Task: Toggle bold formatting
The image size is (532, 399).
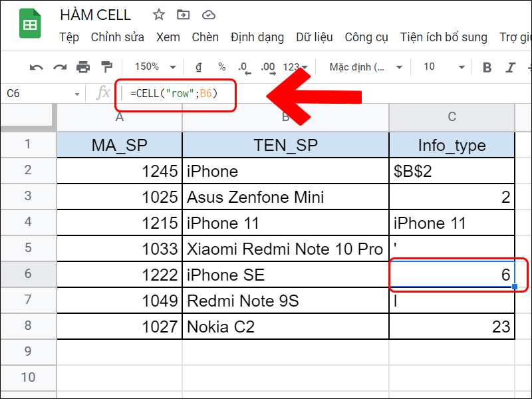Action: pyautogui.click(x=487, y=66)
